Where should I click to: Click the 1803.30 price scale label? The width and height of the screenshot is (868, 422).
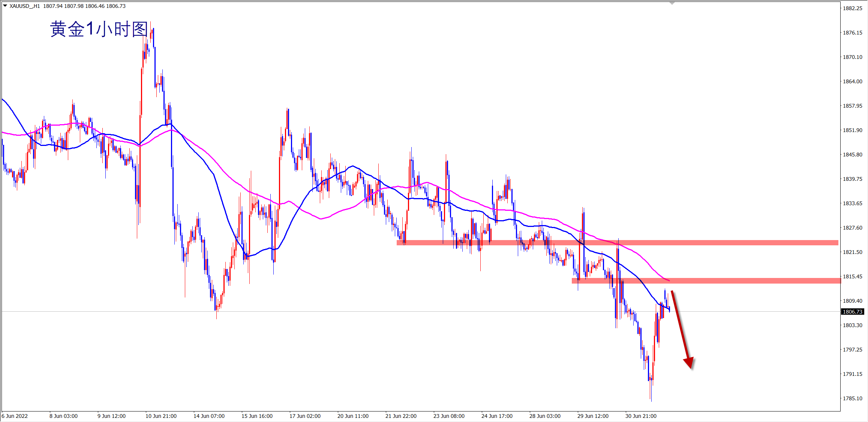852,325
